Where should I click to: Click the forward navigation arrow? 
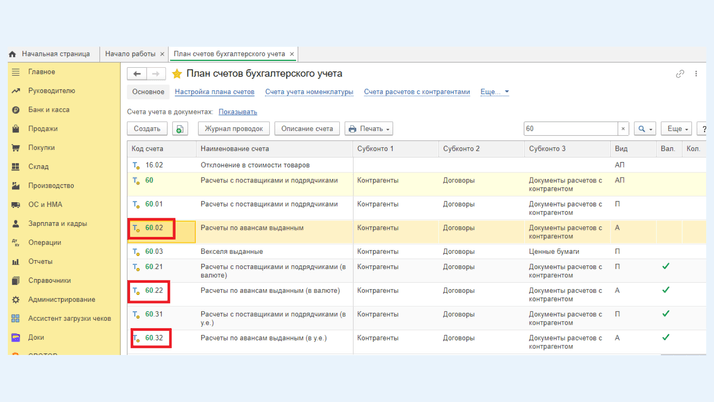click(156, 74)
